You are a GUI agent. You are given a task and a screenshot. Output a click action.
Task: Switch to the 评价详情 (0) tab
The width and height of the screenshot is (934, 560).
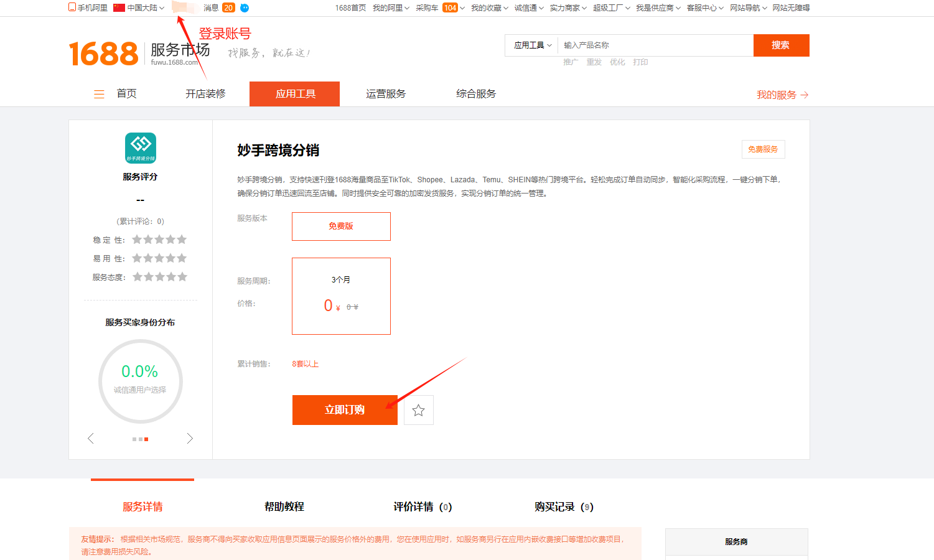[423, 506]
